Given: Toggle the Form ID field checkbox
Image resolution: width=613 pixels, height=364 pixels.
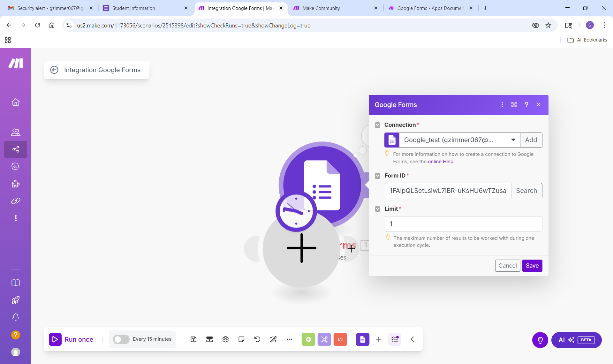Looking at the screenshot, I should click(378, 176).
